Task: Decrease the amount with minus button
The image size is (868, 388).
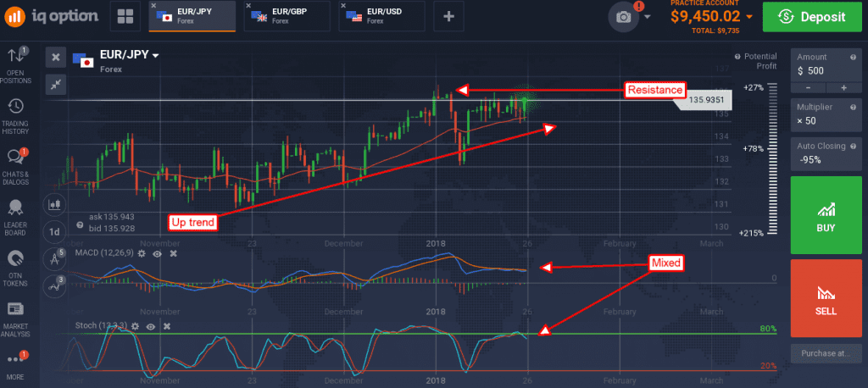Action: click(x=808, y=87)
